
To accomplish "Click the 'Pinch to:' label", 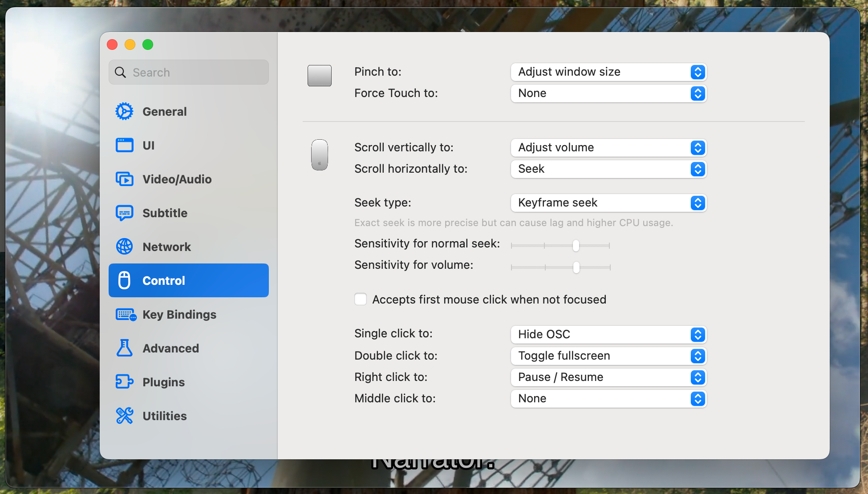I will click(x=378, y=72).
